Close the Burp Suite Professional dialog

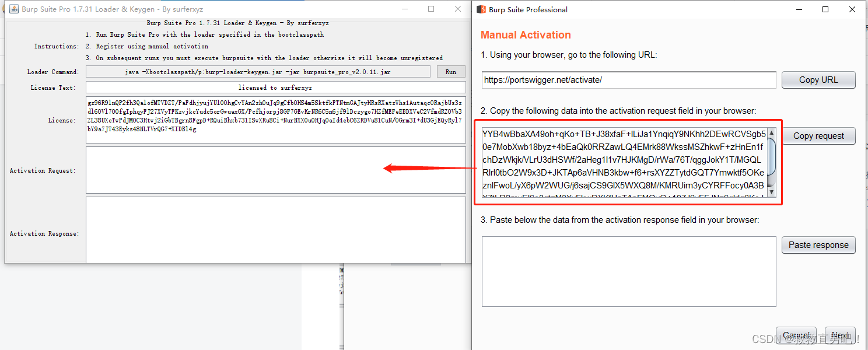click(852, 9)
